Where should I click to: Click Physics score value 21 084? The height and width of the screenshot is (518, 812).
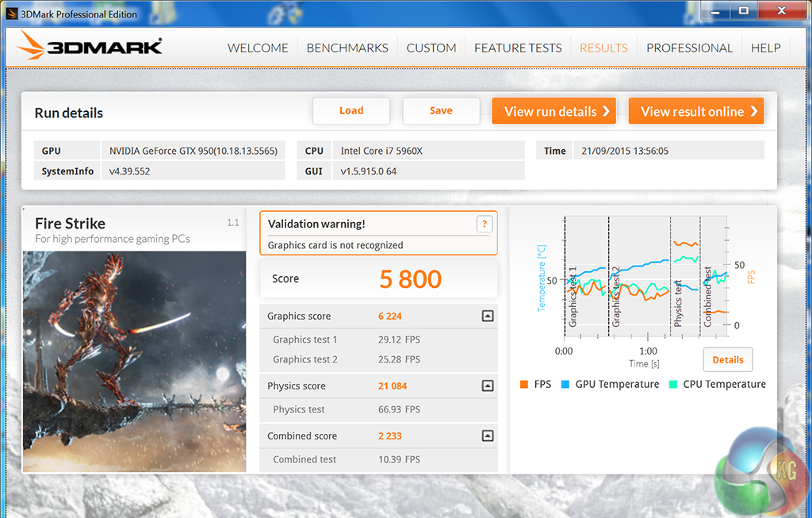tap(393, 386)
